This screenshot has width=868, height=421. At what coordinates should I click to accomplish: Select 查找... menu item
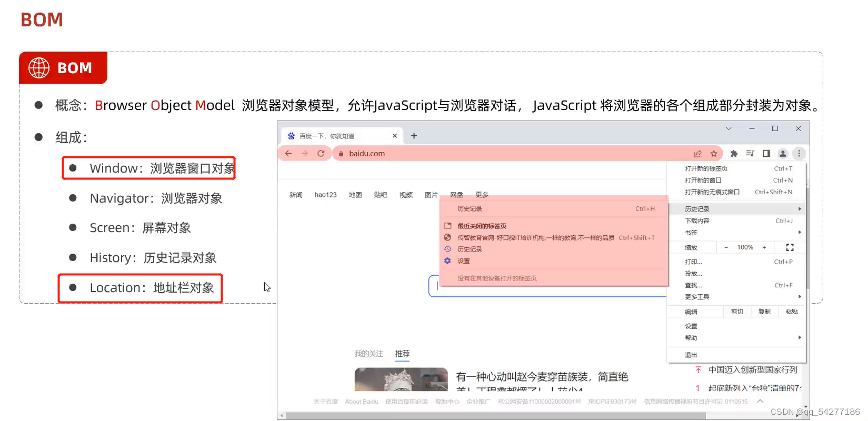click(x=736, y=285)
